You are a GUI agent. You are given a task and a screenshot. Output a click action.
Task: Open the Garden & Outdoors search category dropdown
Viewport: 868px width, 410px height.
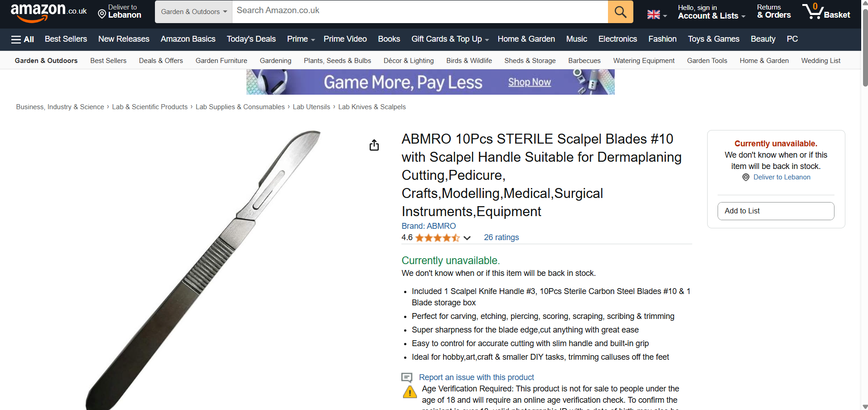(193, 12)
